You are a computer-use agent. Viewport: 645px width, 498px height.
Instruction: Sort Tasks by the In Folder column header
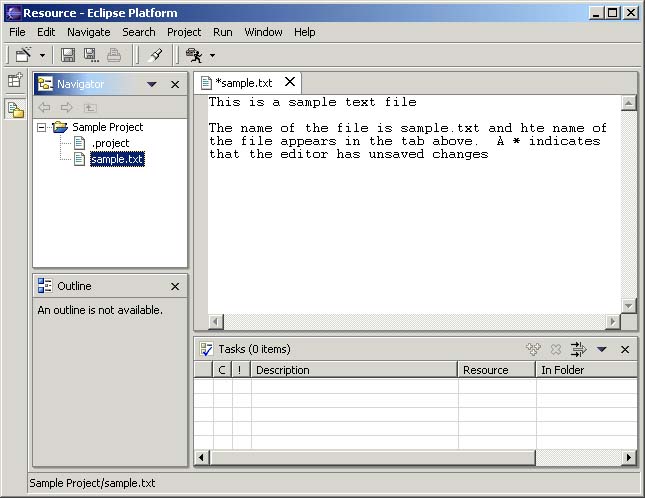coord(587,370)
